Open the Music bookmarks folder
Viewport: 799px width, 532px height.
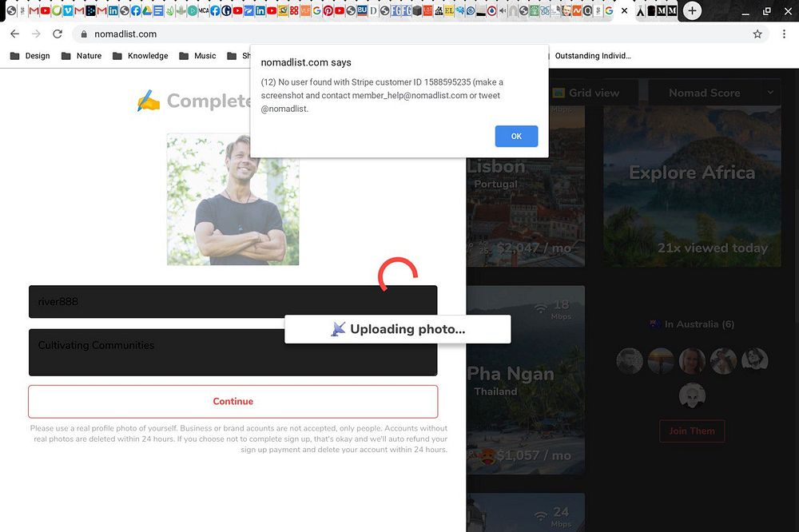(x=197, y=56)
